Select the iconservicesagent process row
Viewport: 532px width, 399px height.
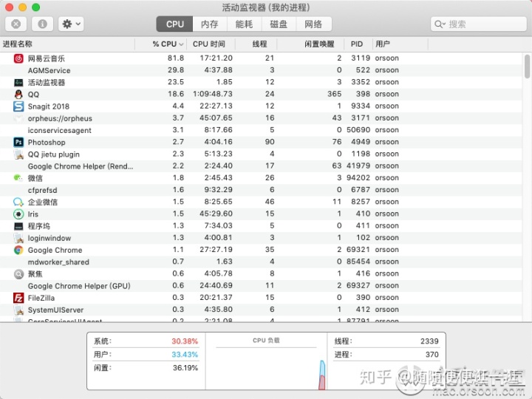(261, 130)
